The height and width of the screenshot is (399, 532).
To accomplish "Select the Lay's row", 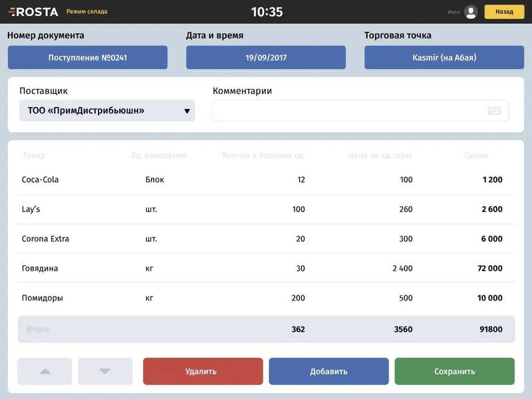I will (267, 209).
